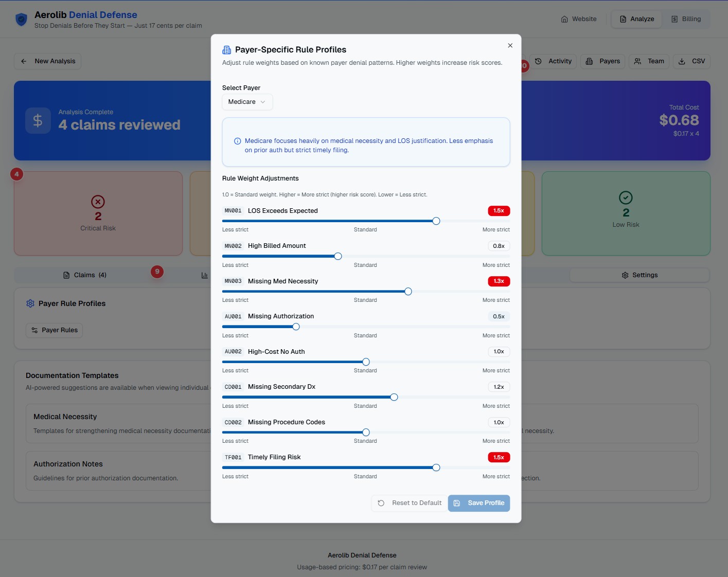Image resolution: width=728 pixels, height=577 pixels.
Task: Open the Payers panel
Action: tap(602, 61)
